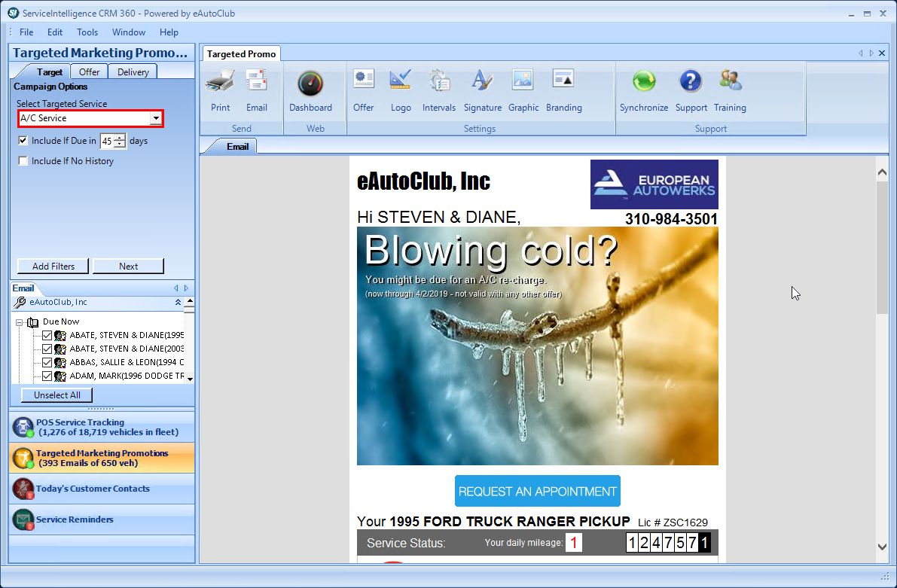Collapse the Due Now tree node

[19, 322]
